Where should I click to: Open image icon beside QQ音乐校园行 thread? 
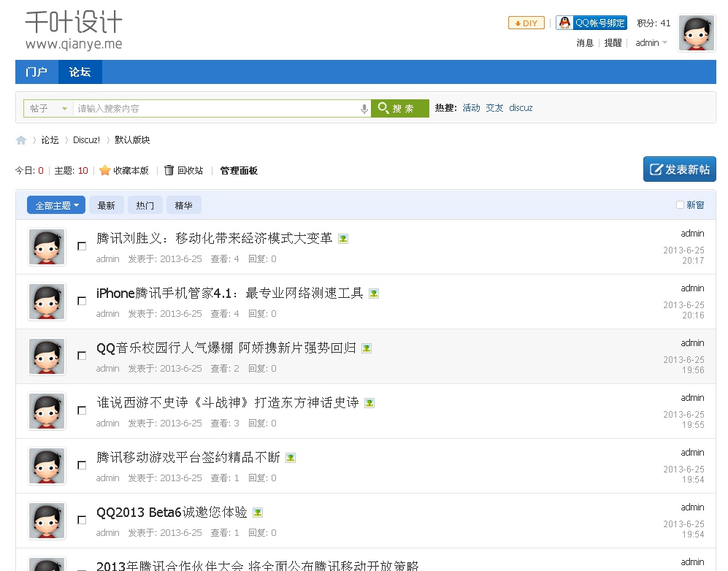point(367,348)
